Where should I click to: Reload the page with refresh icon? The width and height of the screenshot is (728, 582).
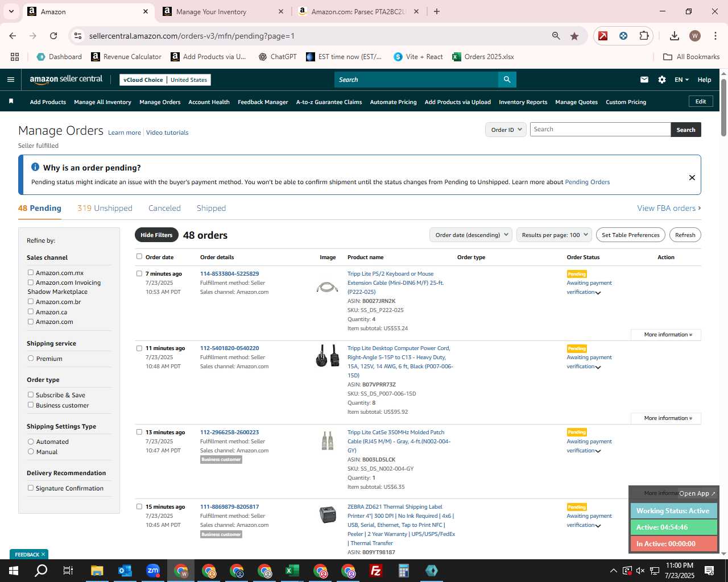click(x=53, y=36)
